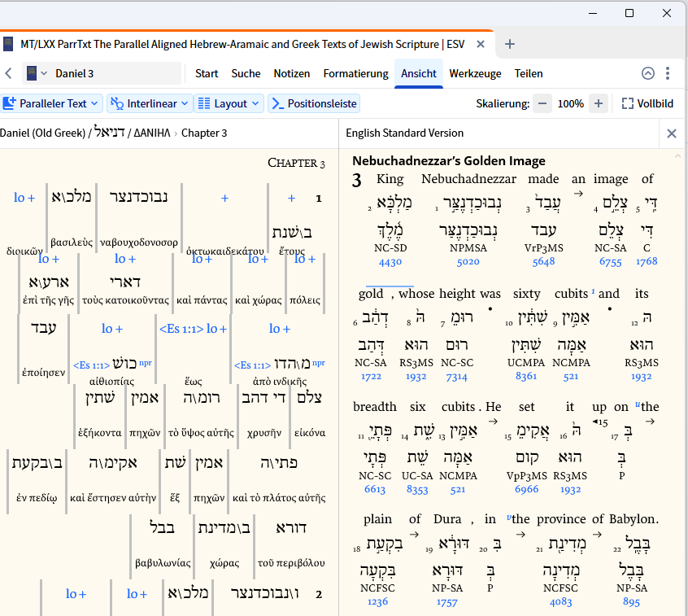Open the Werkzeuge menu tab
Viewport: 688px width, 616px height.
pyautogui.click(x=475, y=73)
